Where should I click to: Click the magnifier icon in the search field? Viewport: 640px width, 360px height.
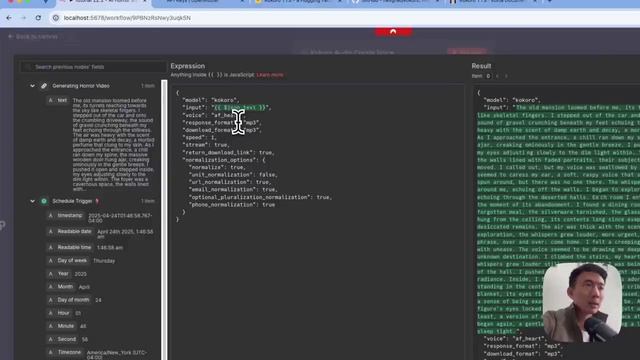(x=28, y=67)
